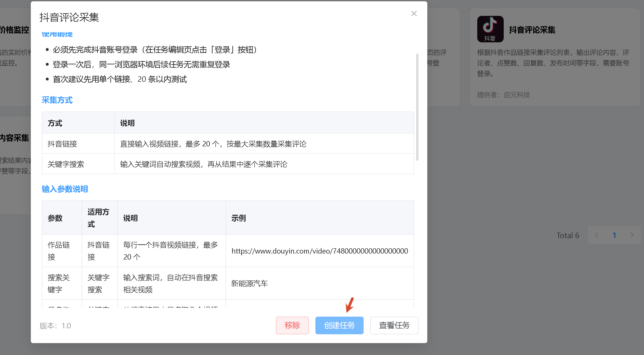Go to previous page arrow in pagination
The height and width of the screenshot is (355, 644).
pos(597,235)
